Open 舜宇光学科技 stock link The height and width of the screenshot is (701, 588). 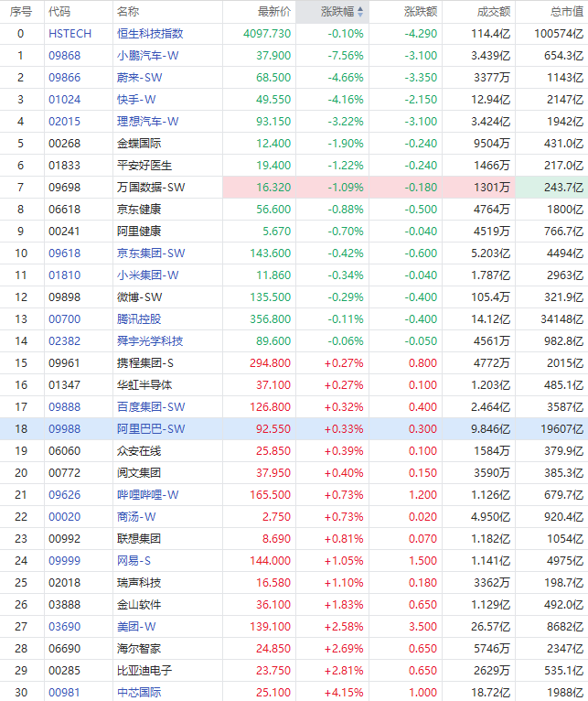[150, 340]
